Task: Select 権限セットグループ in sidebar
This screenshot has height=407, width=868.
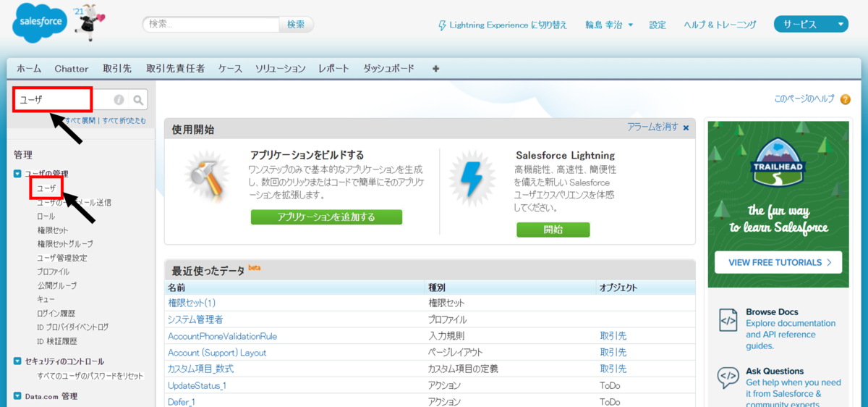Action: pos(65,244)
